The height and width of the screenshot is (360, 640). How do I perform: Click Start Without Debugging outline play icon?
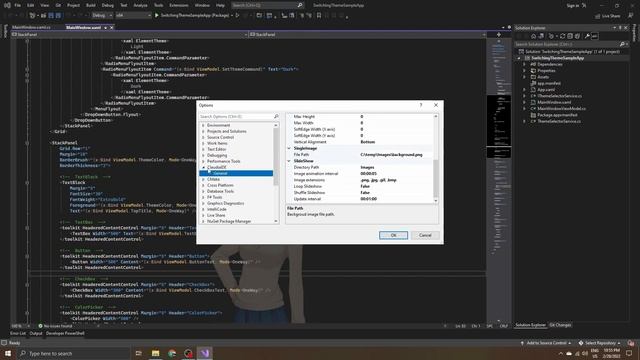pyautogui.click(x=237, y=15)
